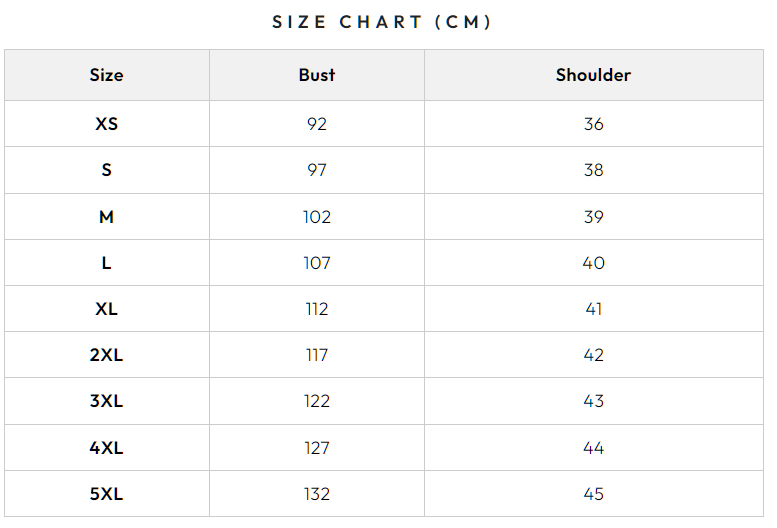Select the 4XL size row label

point(106,448)
